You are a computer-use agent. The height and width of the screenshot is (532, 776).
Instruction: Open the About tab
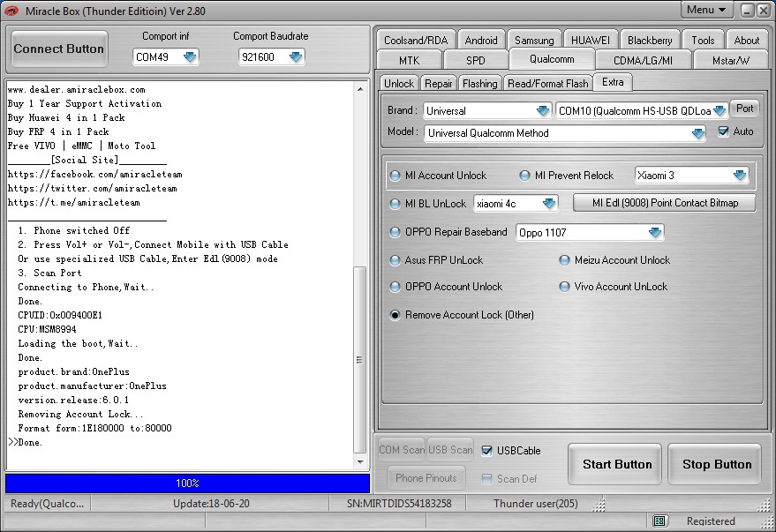[x=746, y=40]
